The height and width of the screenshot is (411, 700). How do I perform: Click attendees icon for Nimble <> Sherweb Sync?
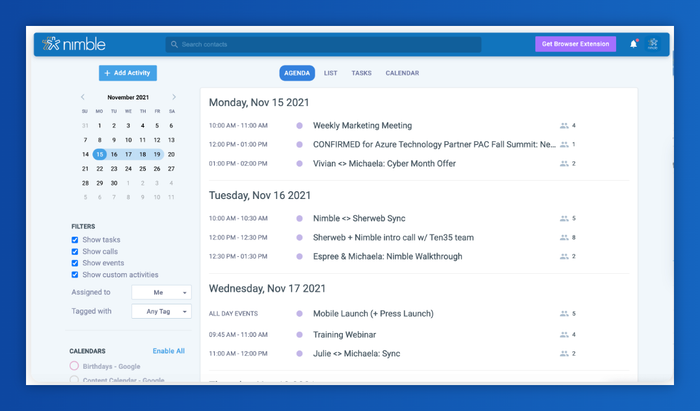[x=564, y=219]
